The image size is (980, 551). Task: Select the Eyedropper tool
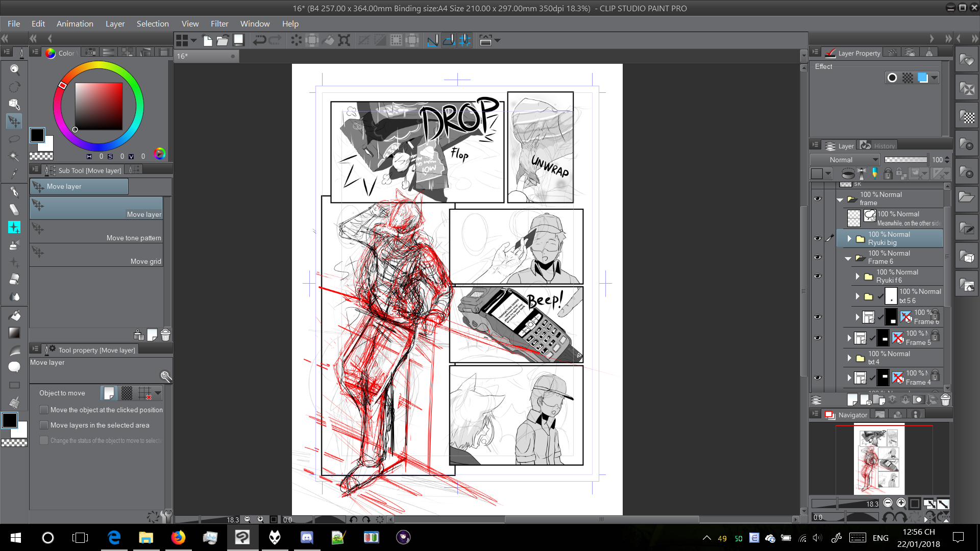click(14, 173)
